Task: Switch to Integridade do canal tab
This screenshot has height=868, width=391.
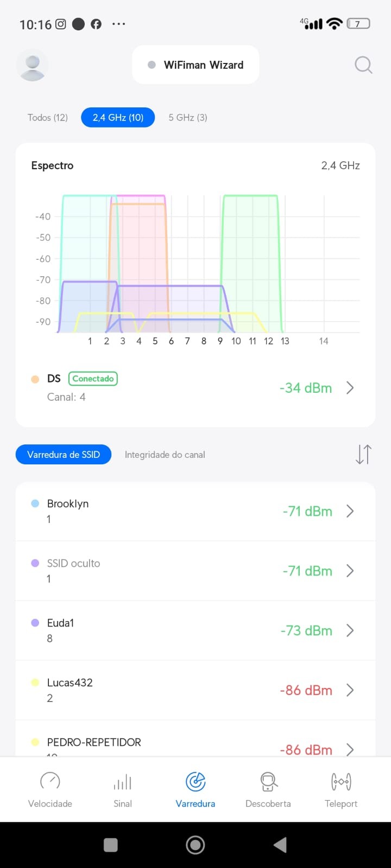Action: point(165,455)
